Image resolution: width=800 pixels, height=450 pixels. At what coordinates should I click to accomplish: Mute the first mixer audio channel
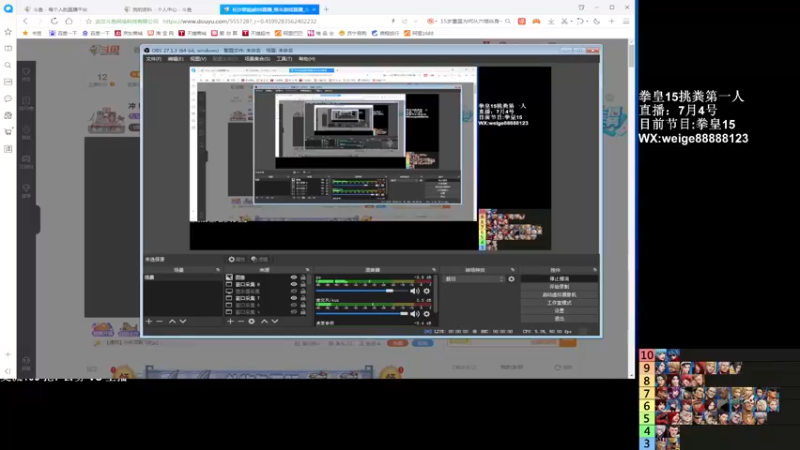pos(414,291)
